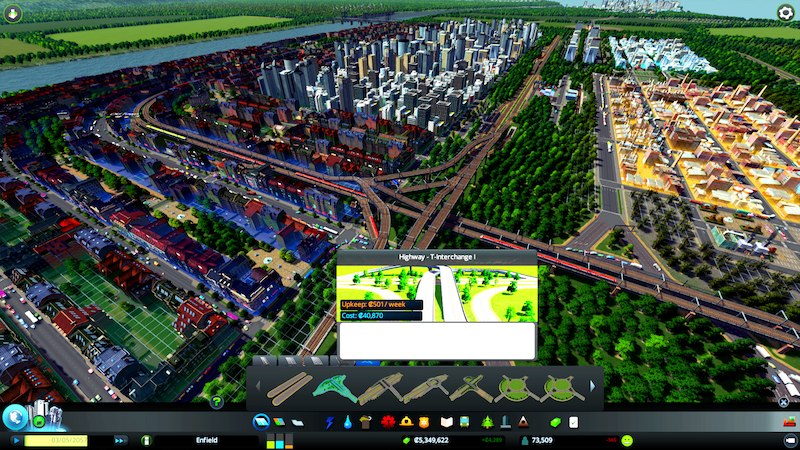Open the Water and Sewage droplet menu
This screenshot has width=800, height=450.
tap(347, 422)
